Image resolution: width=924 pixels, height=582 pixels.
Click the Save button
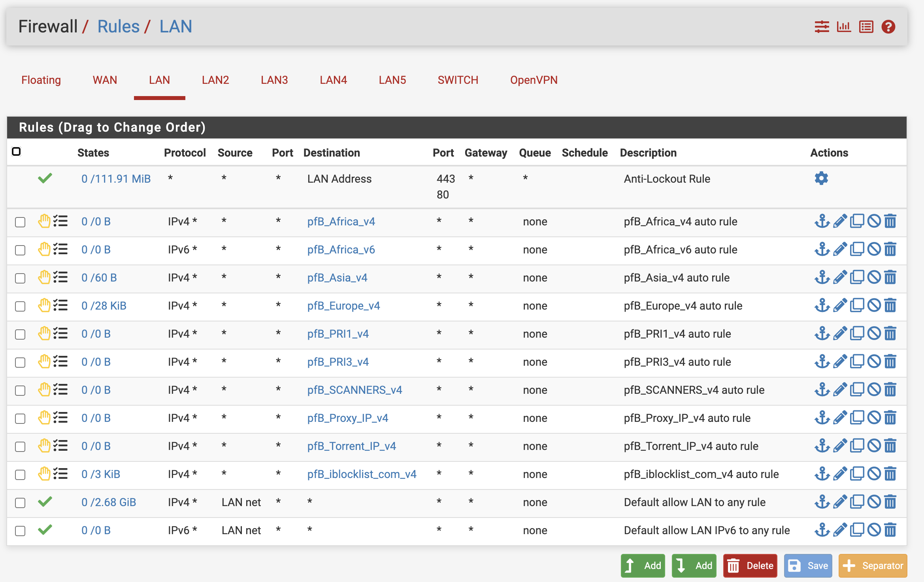pyautogui.click(x=808, y=566)
